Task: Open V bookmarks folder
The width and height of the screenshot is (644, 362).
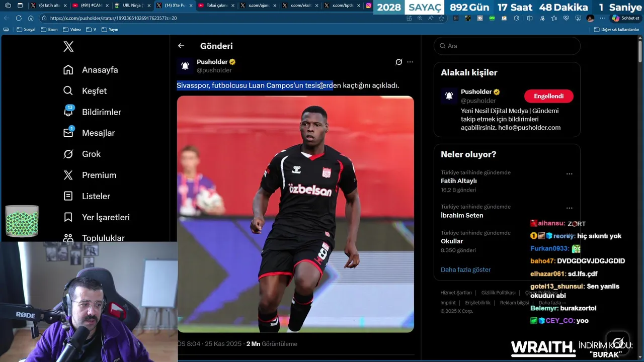Action: [x=91, y=30]
